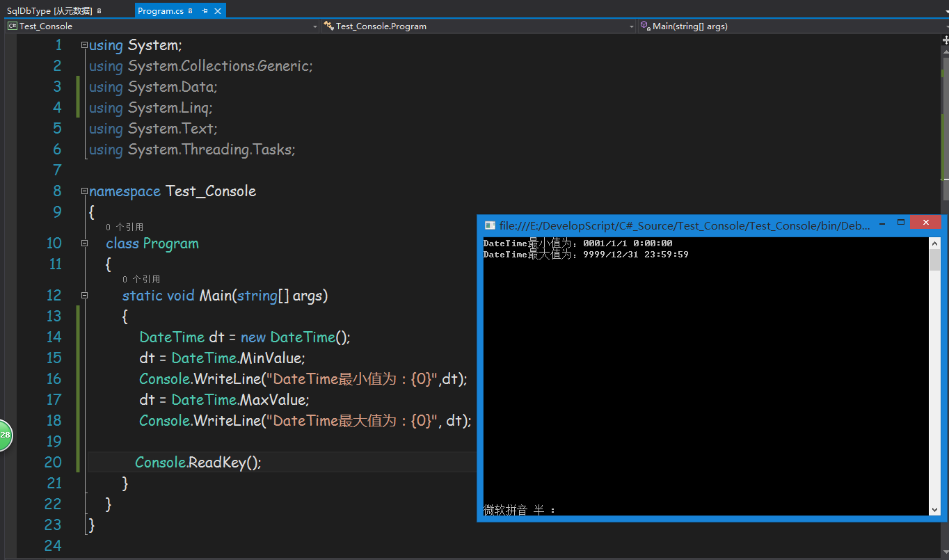Collapse the Main method region
Screen dimensions: 949x560
84,296
